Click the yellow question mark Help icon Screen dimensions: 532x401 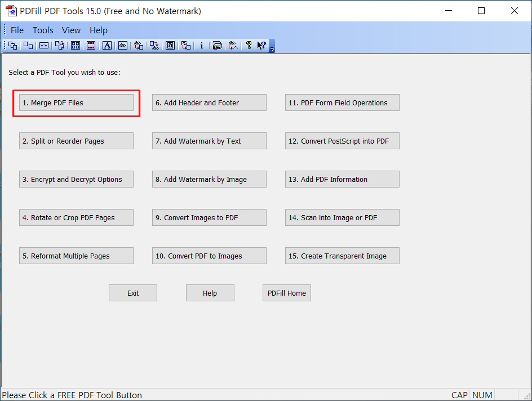click(249, 46)
